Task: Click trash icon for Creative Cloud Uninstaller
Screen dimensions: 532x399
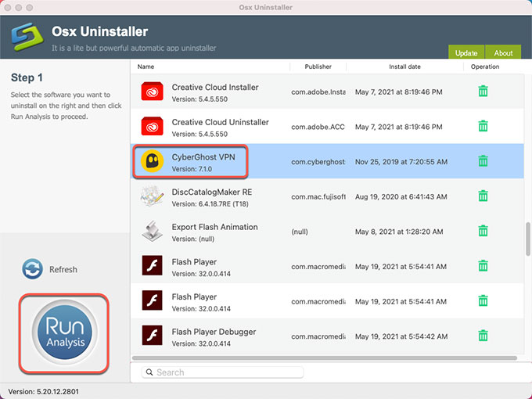Action: click(483, 126)
